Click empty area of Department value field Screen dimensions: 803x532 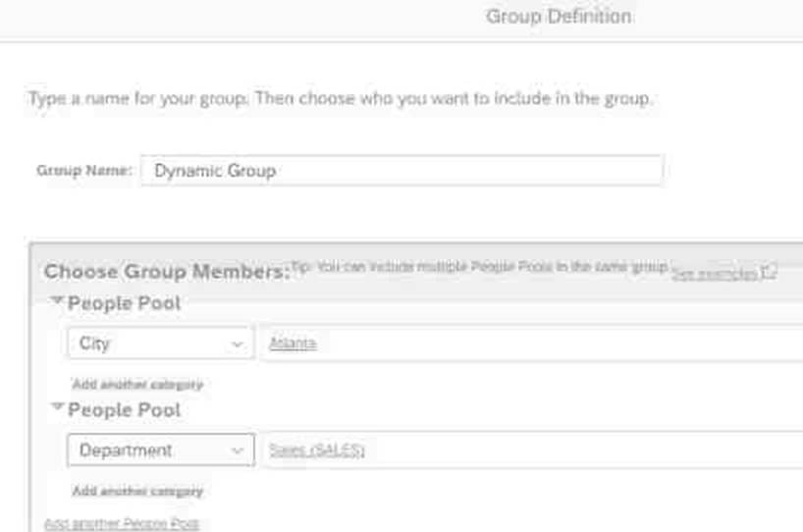589,451
